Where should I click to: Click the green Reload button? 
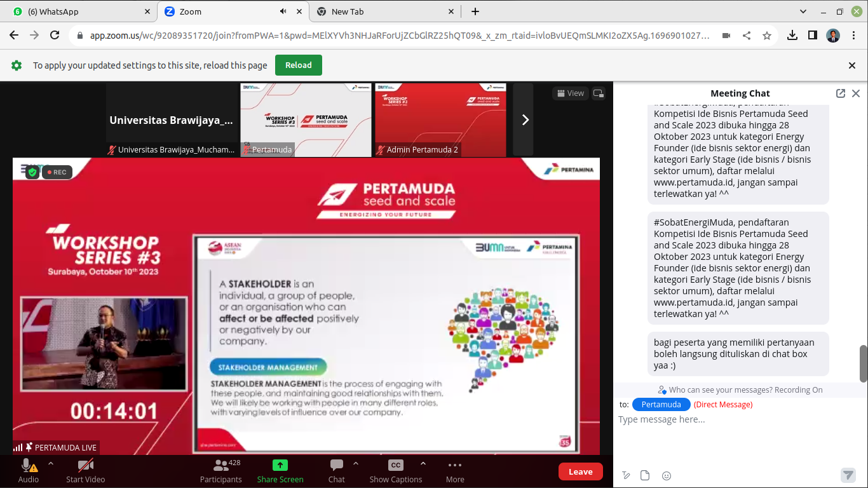tap(299, 65)
